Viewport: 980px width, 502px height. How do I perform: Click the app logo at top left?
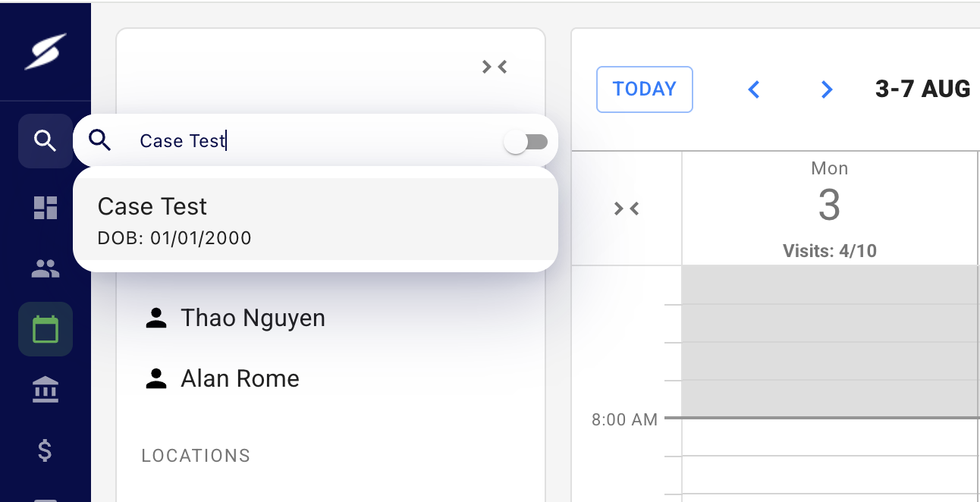click(x=46, y=52)
